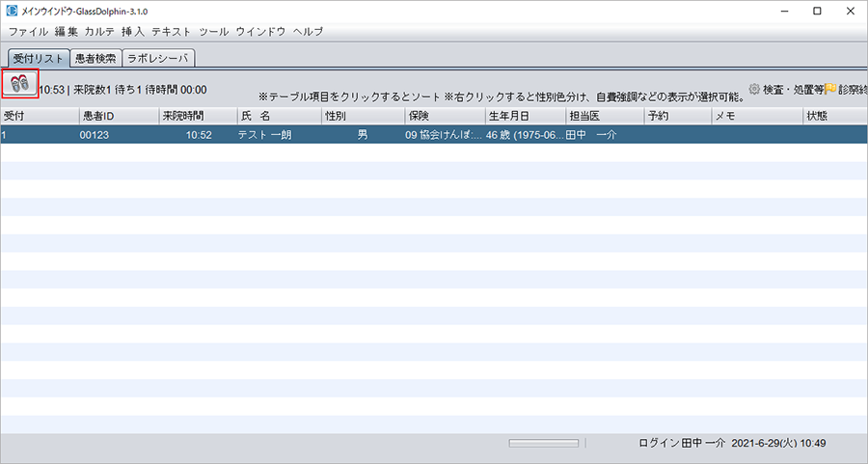Sort by the 状態 column header
Image resolution: width=868 pixels, height=464 pixels.
835,116
